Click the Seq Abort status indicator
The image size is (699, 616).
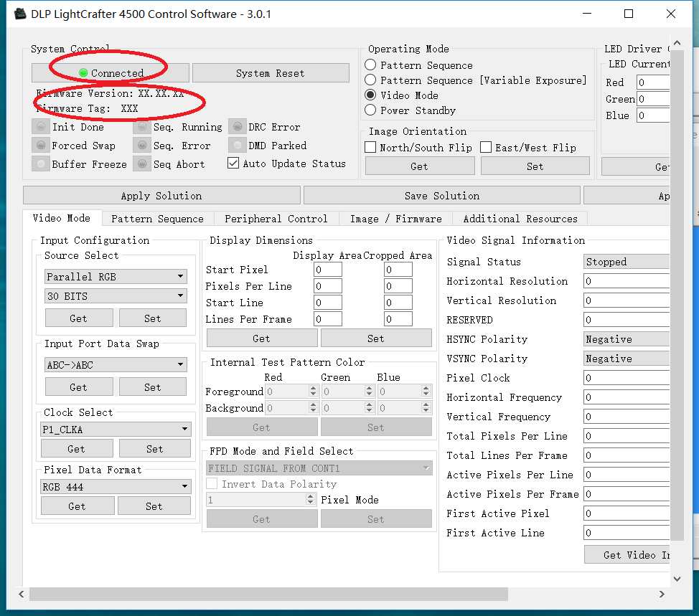142,164
